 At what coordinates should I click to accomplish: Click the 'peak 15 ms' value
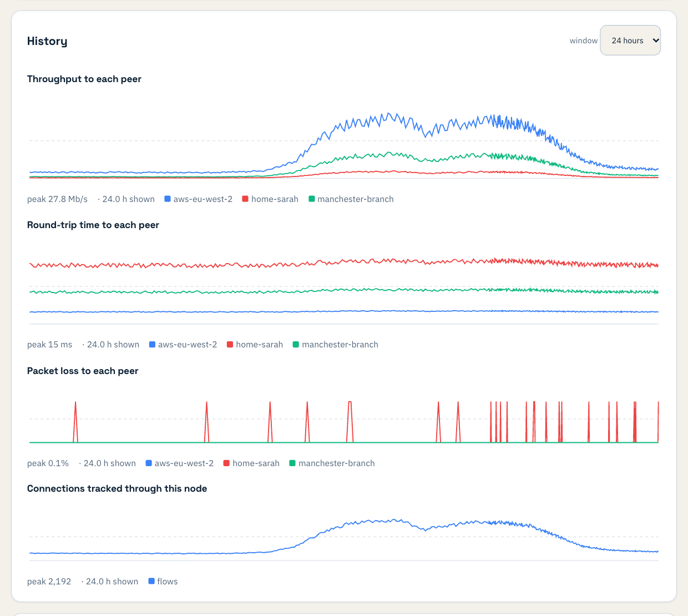coord(49,345)
